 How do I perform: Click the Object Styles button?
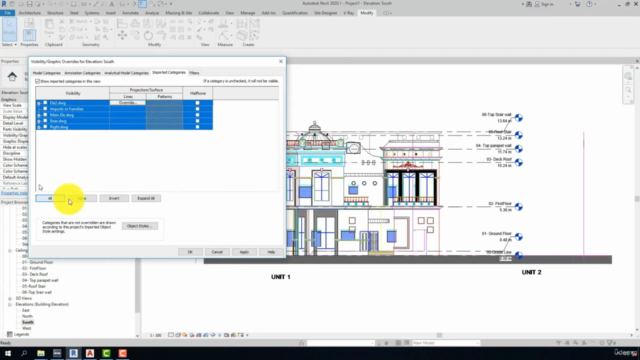(x=140, y=226)
